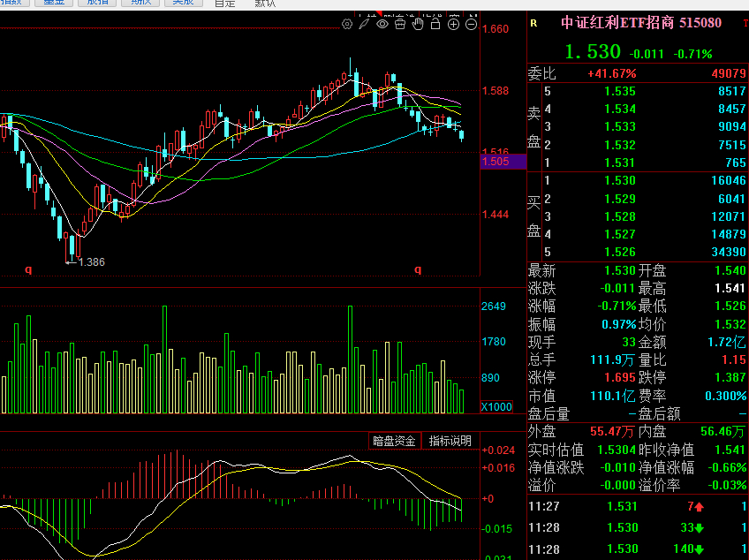Click the 外盘 value 55.47万

point(612,431)
